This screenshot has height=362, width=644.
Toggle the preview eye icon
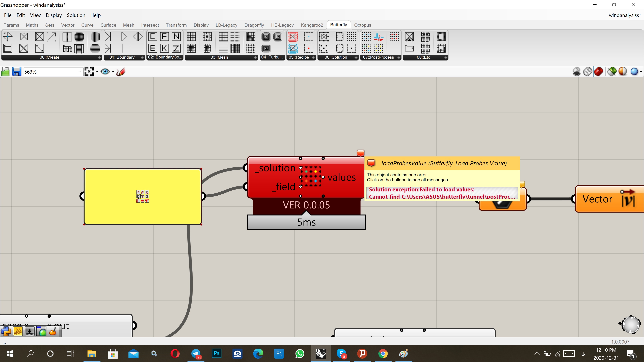pyautogui.click(x=105, y=72)
